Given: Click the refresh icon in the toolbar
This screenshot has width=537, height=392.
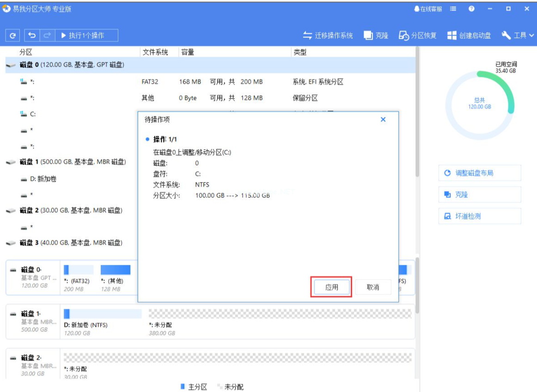Looking at the screenshot, I should (12, 36).
